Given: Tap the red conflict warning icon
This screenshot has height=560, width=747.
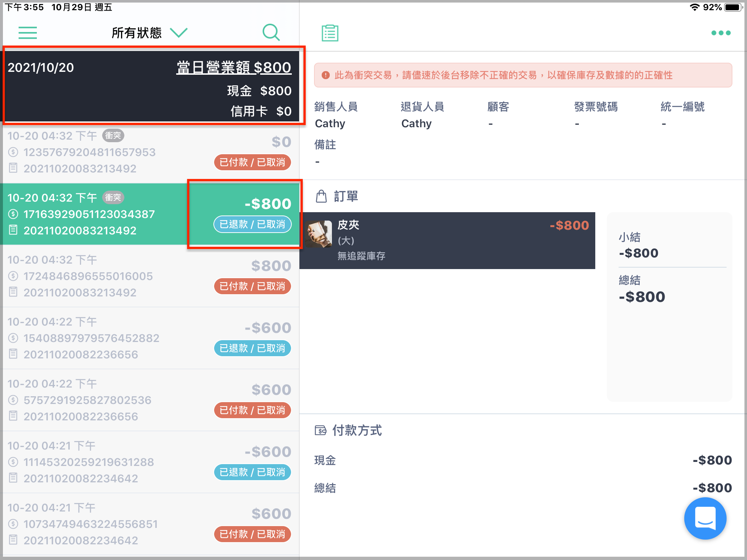Looking at the screenshot, I should [x=325, y=75].
